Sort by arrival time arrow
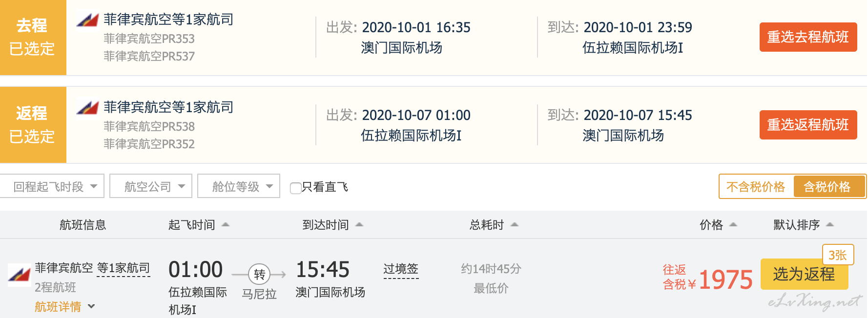 click(x=359, y=225)
